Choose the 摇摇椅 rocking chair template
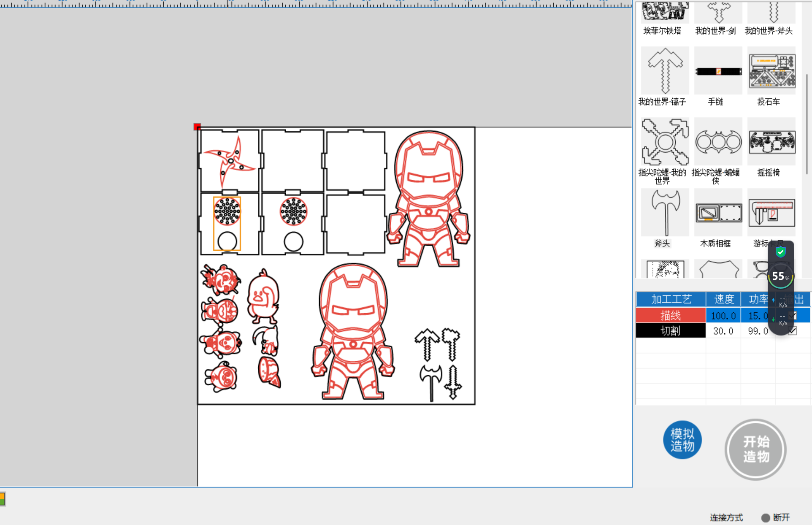This screenshot has width=812, height=525. tap(771, 142)
